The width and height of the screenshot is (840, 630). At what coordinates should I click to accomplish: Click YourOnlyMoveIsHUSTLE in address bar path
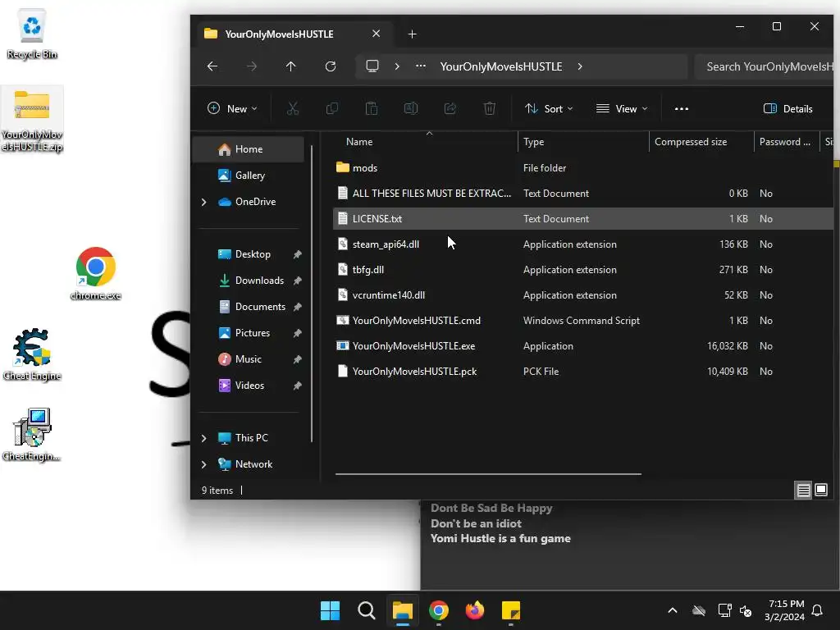click(501, 66)
